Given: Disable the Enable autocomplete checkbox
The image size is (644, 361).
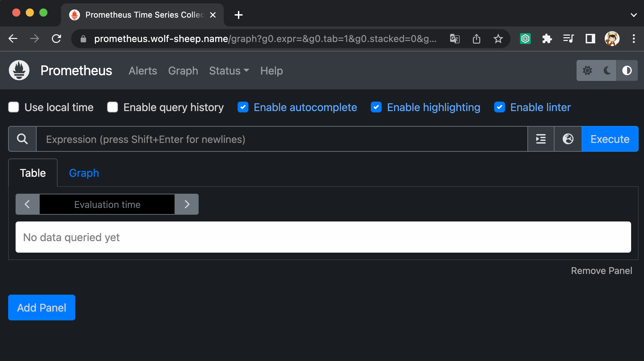Looking at the screenshot, I should click(243, 107).
